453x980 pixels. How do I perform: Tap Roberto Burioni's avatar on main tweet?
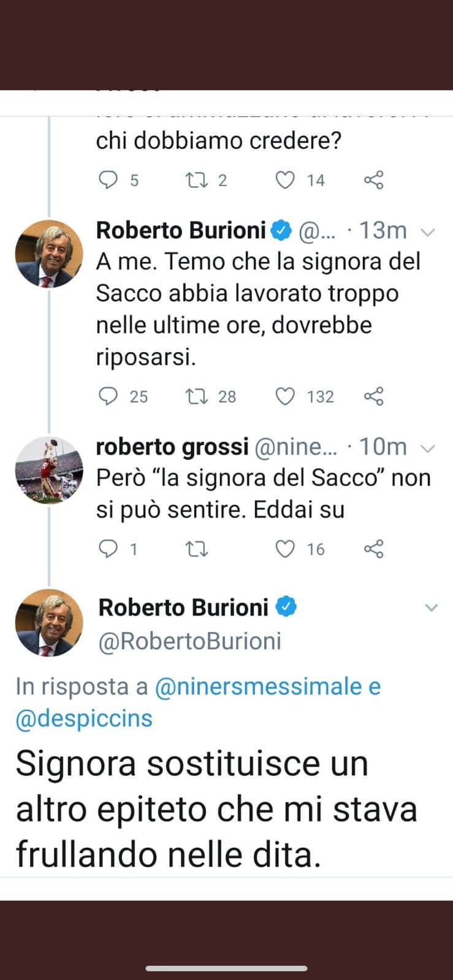(x=48, y=622)
